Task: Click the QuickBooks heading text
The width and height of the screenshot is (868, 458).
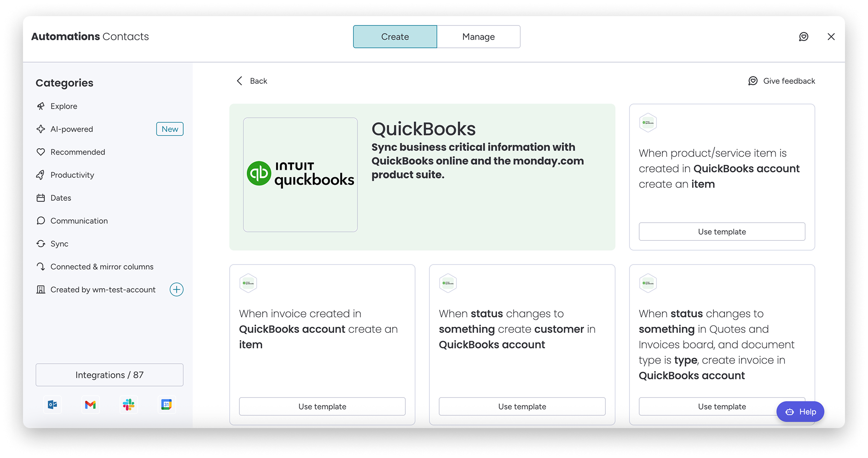Action: click(423, 129)
